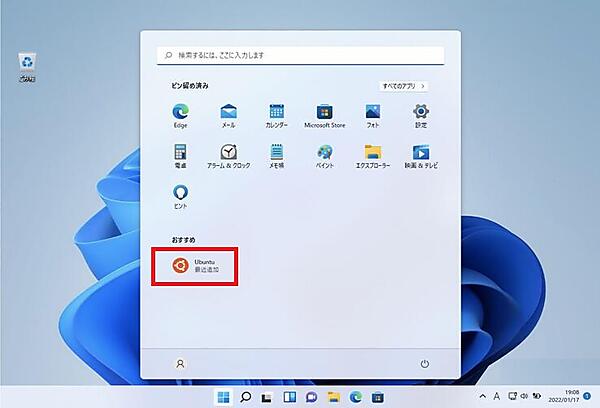
Task: Open Microsoft Store on the taskbar
Action: coord(378,397)
